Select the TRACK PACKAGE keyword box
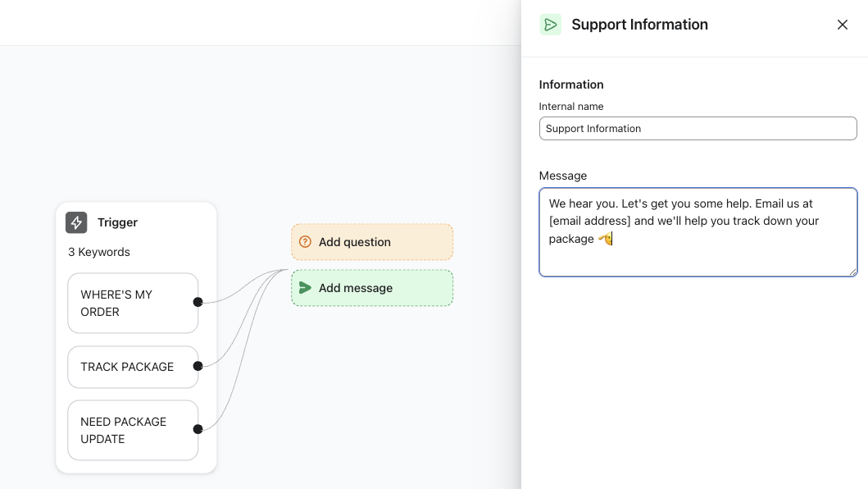 pos(127,367)
